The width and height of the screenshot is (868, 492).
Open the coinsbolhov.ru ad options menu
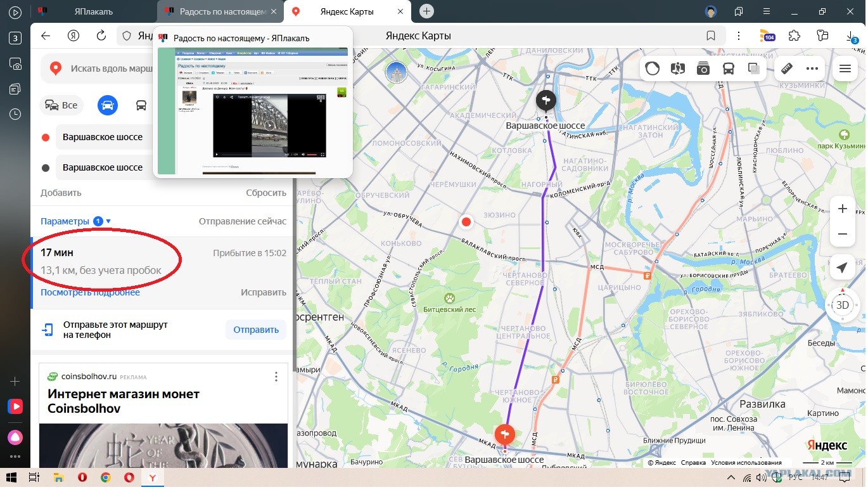pos(276,377)
